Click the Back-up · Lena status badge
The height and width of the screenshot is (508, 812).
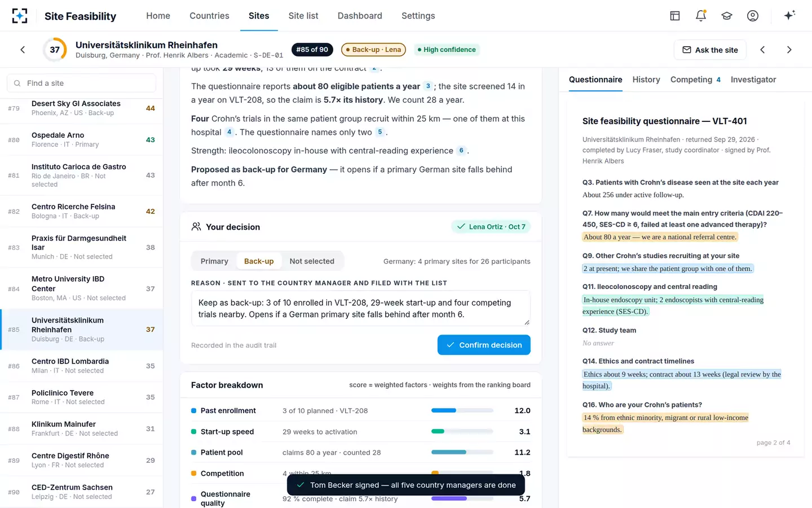coord(373,50)
